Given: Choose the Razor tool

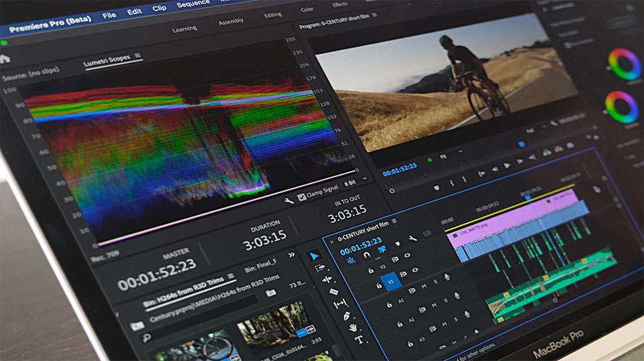Looking at the screenshot, I should click(333, 291).
